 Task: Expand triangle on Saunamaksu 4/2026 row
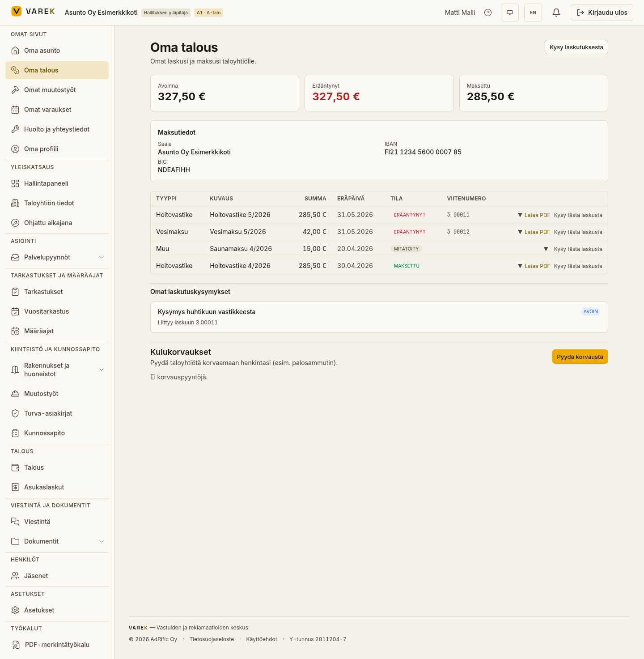546,249
